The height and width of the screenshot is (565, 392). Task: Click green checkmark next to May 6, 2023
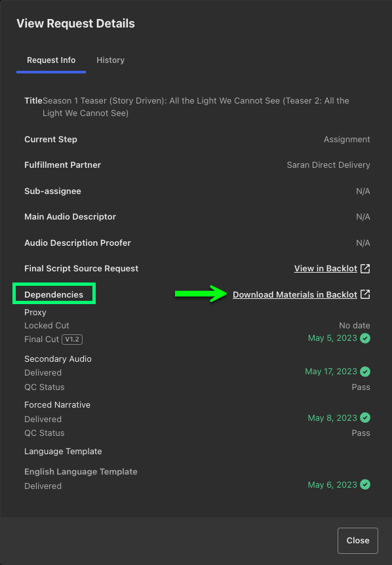365,484
